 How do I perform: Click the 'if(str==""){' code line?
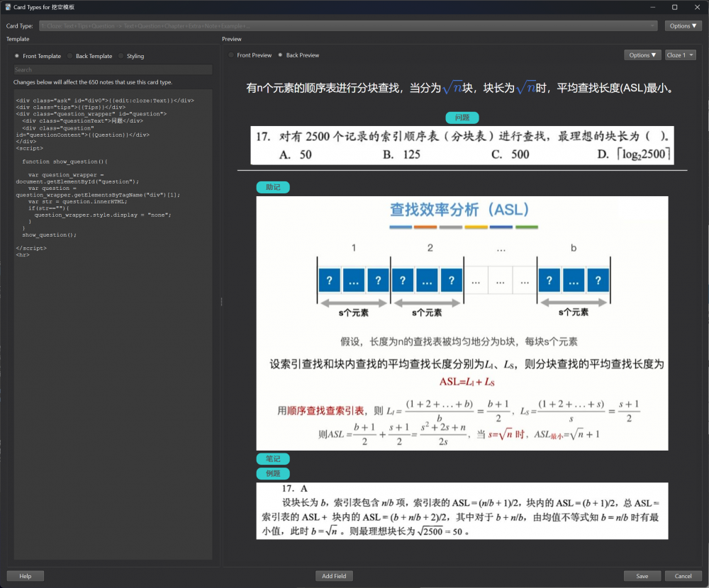tap(49, 208)
